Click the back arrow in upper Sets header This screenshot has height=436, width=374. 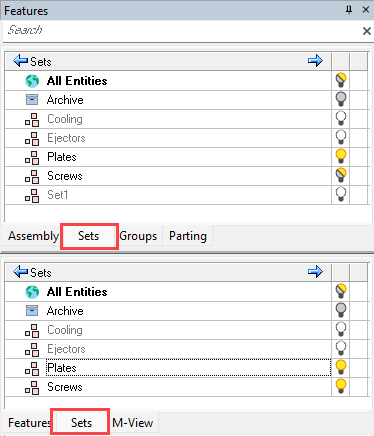pyautogui.click(x=21, y=61)
